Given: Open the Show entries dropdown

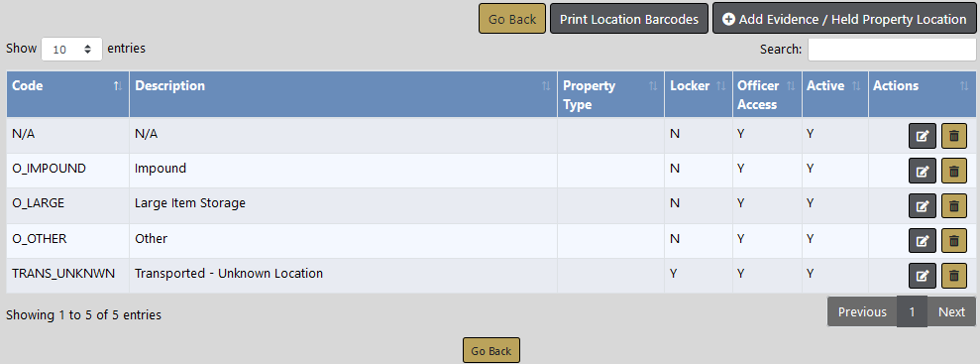Looking at the screenshot, I should click(72, 49).
